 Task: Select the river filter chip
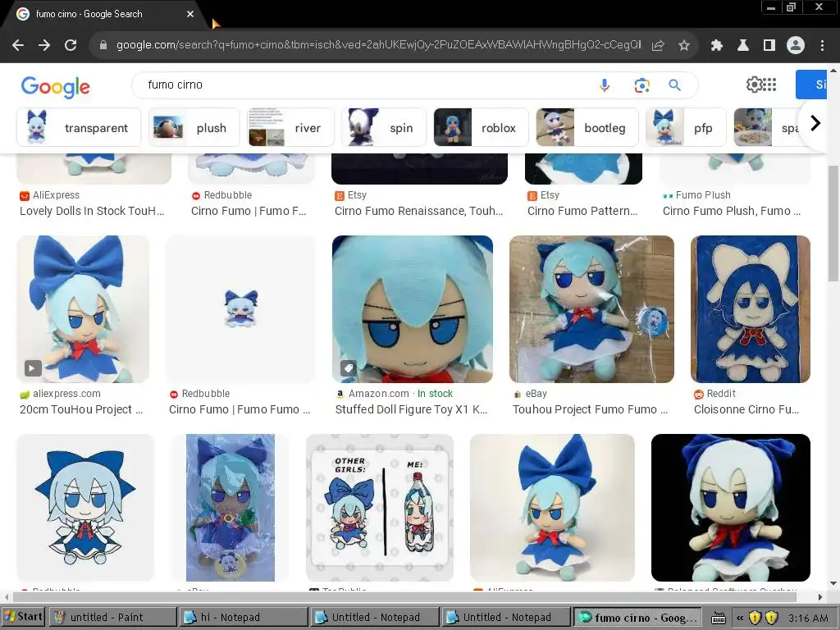point(291,127)
